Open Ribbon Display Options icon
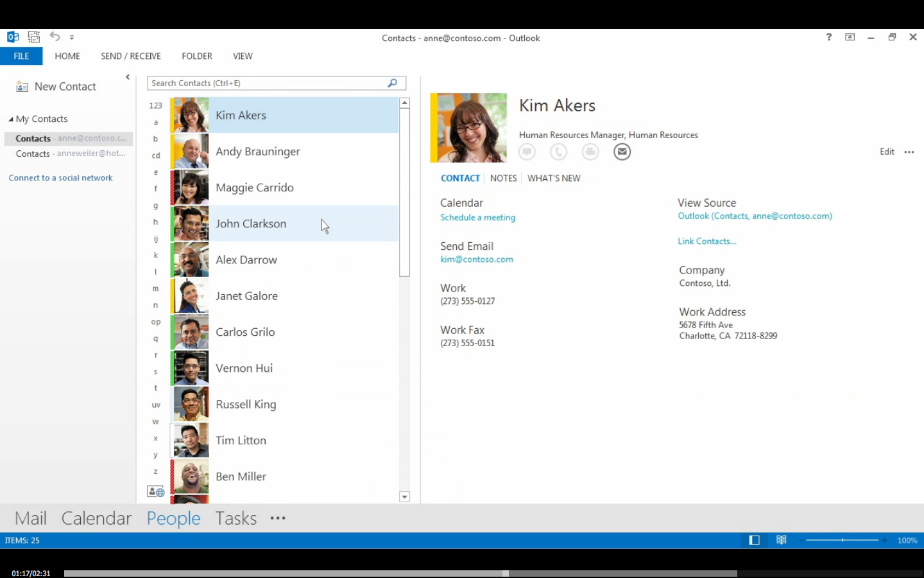 pos(850,37)
